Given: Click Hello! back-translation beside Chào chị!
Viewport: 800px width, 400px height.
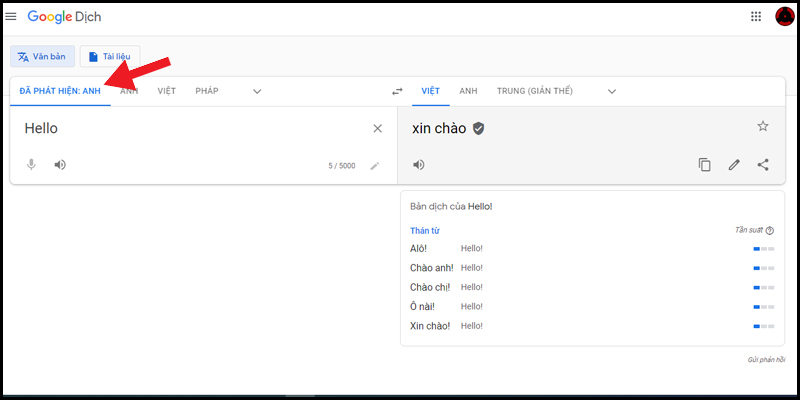Looking at the screenshot, I should [x=472, y=287].
